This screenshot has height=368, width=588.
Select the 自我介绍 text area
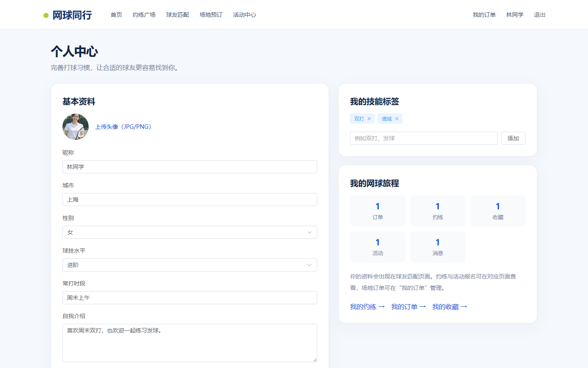190,343
